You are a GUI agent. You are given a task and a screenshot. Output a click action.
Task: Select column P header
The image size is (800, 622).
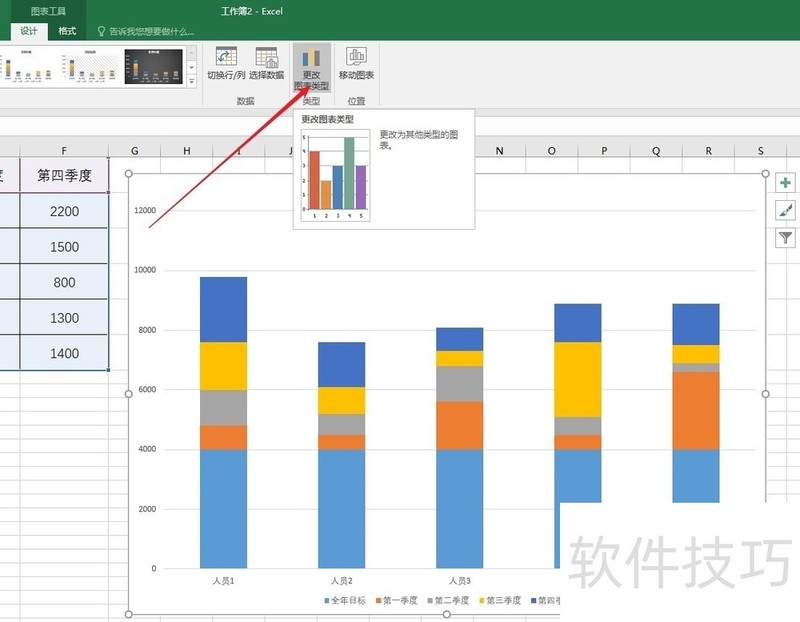(604, 151)
